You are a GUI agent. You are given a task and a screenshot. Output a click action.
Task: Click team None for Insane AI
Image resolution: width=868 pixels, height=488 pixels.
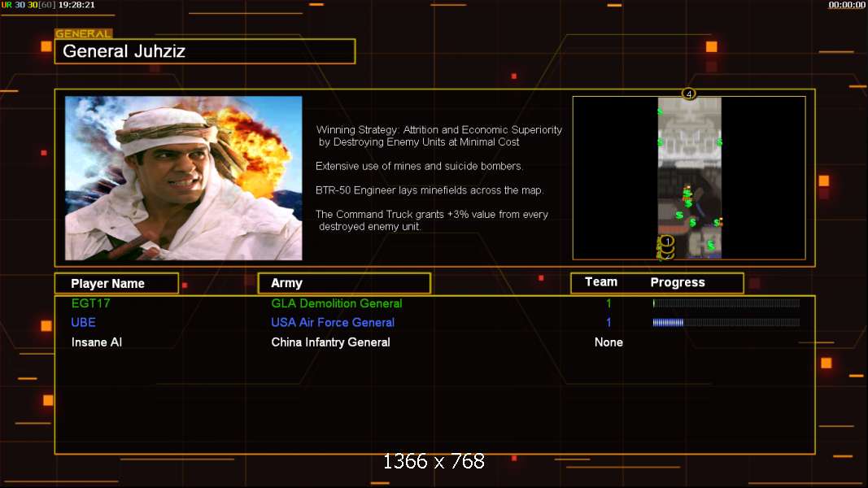tap(608, 342)
